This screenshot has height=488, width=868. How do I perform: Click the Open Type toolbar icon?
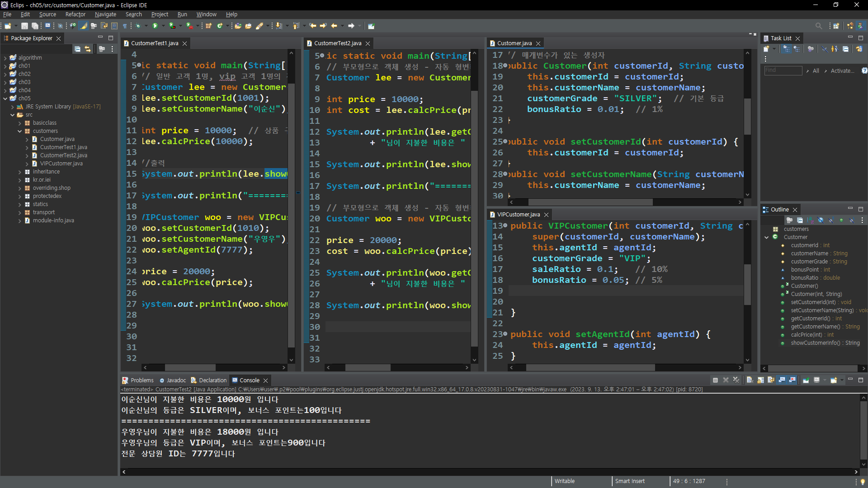click(238, 26)
